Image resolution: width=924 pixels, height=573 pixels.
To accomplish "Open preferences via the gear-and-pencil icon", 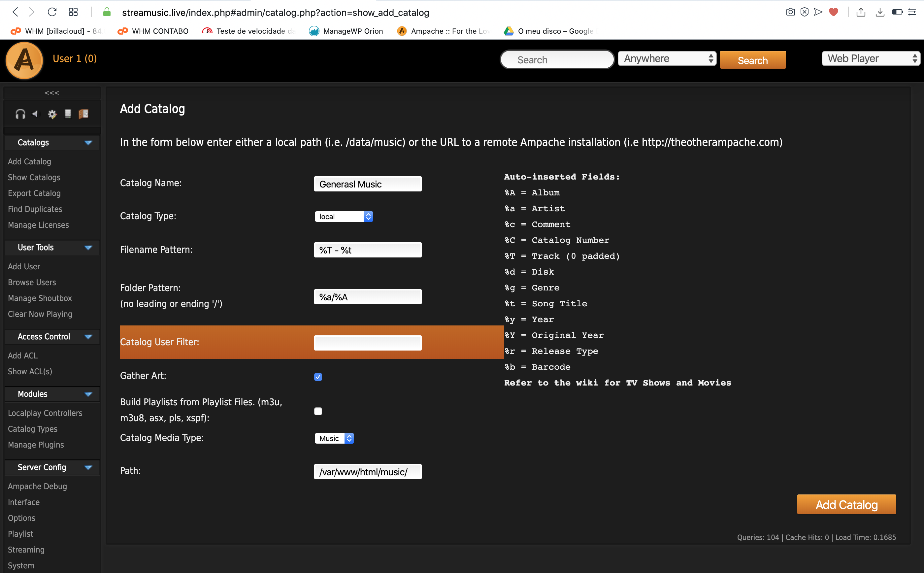I will click(x=52, y=114).
